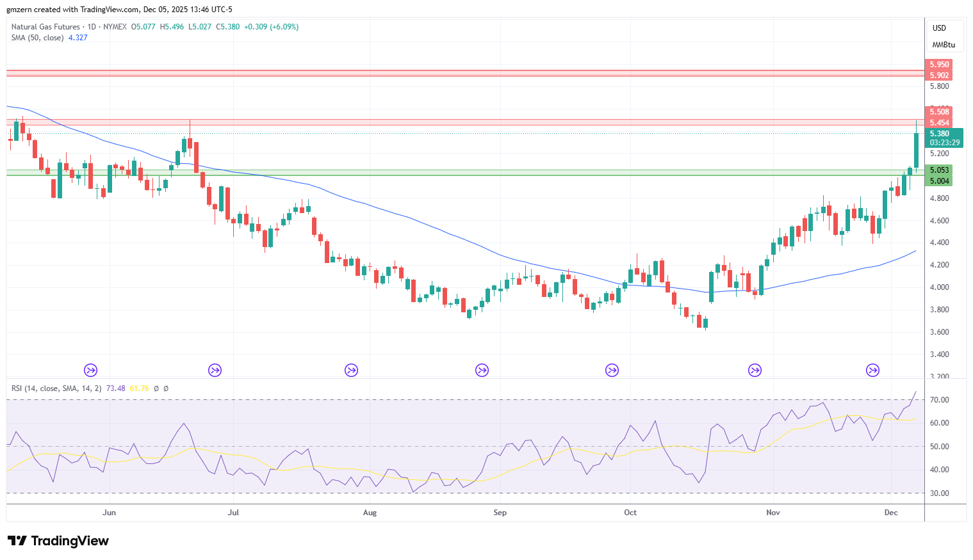Click the 70.00 RSI axis label
Screen dimensions: 973x560
tap(940, 400)
